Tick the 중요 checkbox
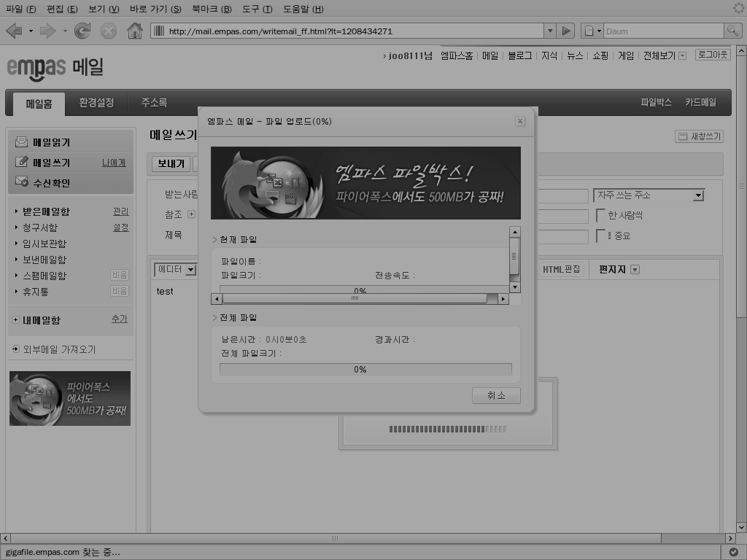Image resolution: width=747 pixels, height=560 pixels. pos(600,236)
